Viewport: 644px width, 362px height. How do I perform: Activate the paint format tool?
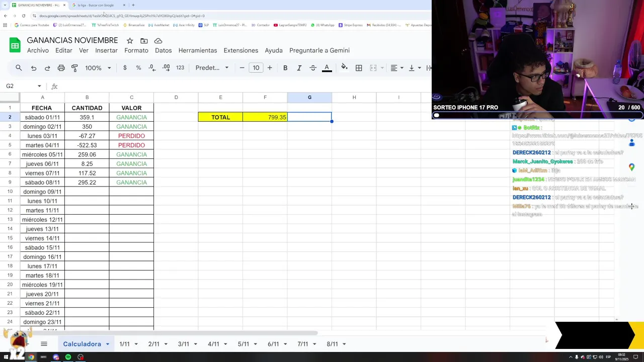click(x=74, y=68)
